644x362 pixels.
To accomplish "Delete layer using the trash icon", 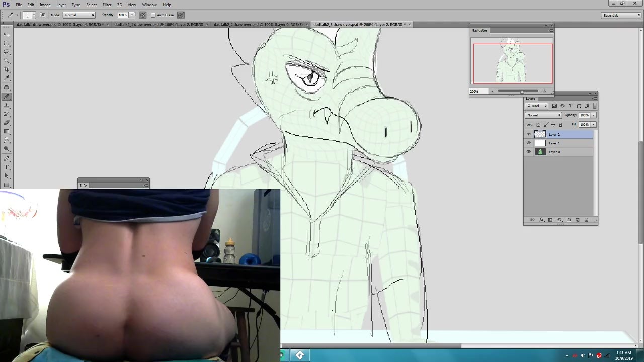I will [586, 220].
